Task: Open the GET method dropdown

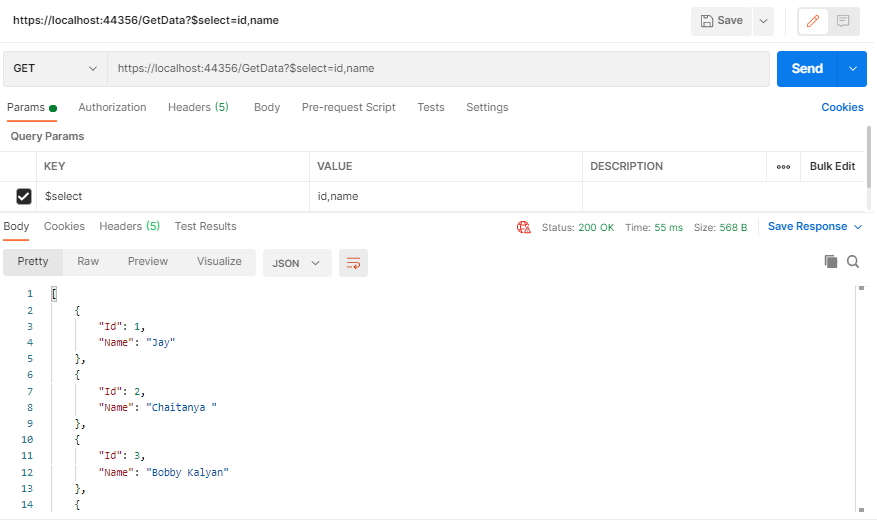Action: (x=55, y=69)
